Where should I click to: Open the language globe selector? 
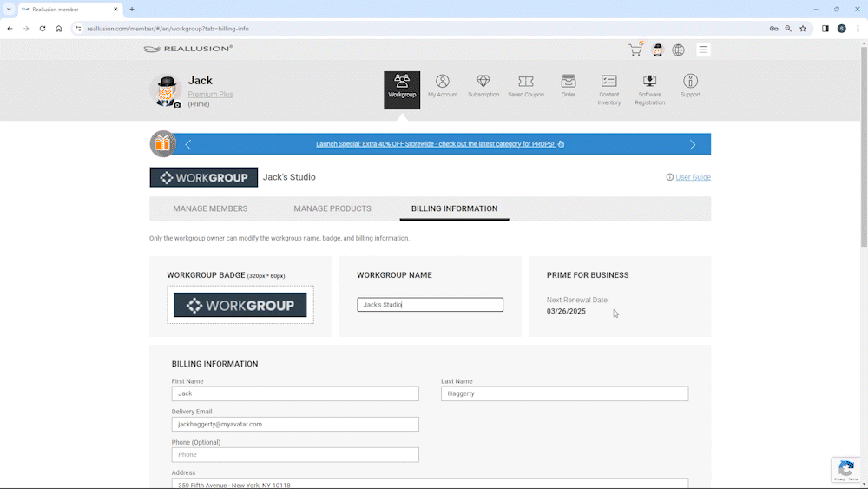click(x=679, y=50)
